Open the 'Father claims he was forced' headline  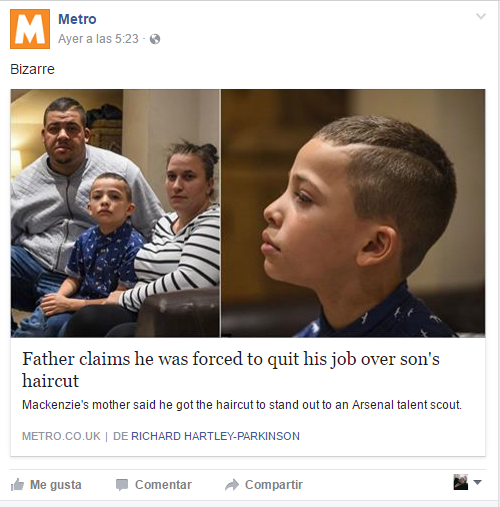click(231, 369)
